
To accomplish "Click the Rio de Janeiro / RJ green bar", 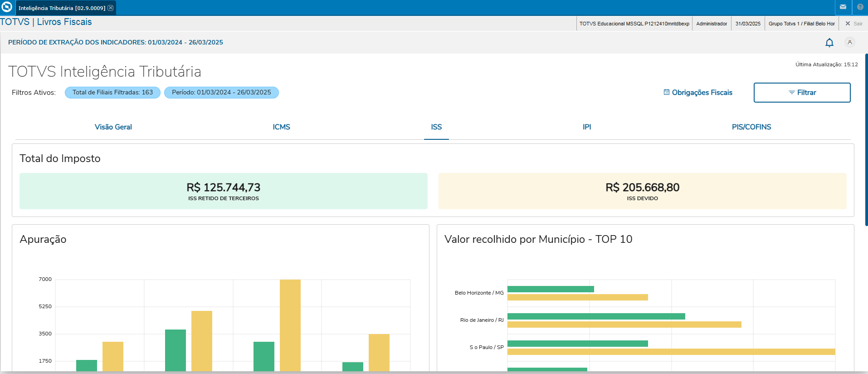I will 596,316.
